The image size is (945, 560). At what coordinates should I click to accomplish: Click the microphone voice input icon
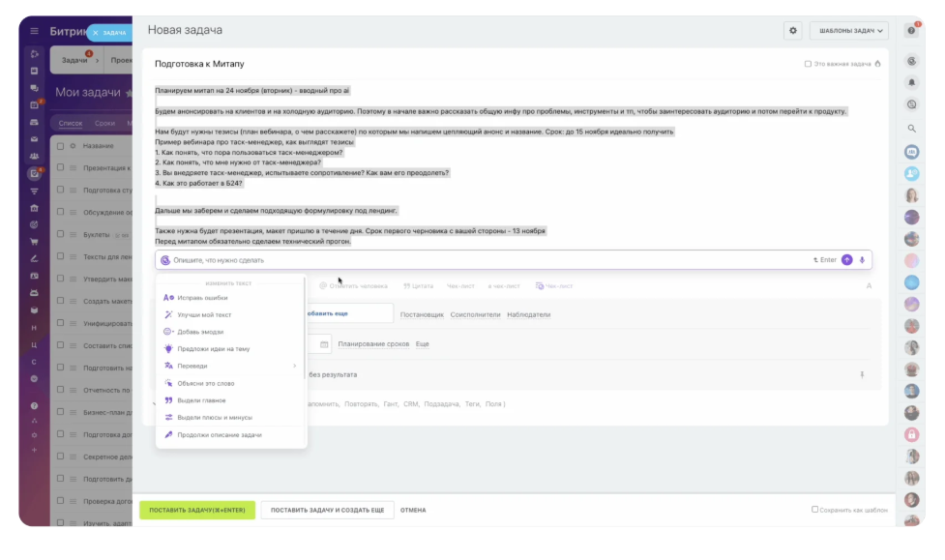click(862, 260)
